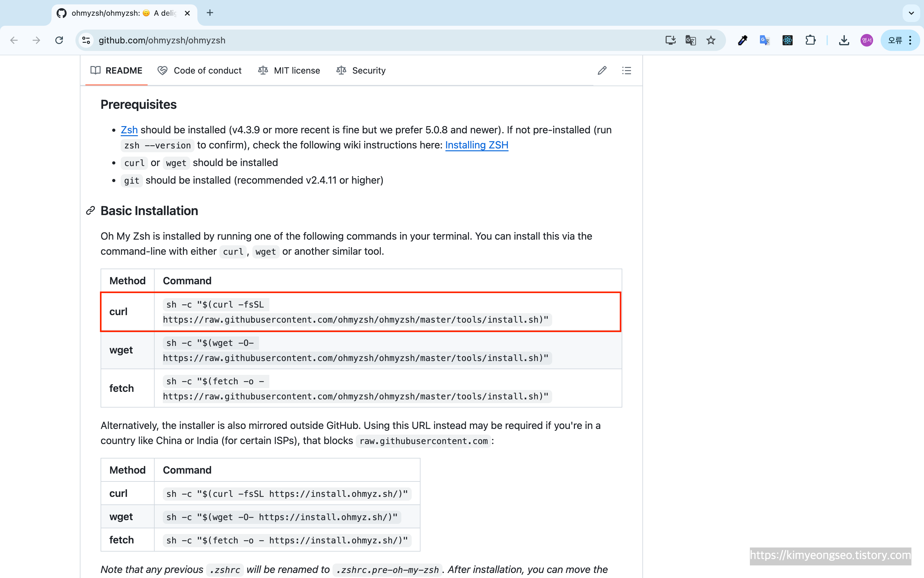Viewport: 924px width, 578px height.
Task: Go back to the previous page
Action: click(14, 40)
